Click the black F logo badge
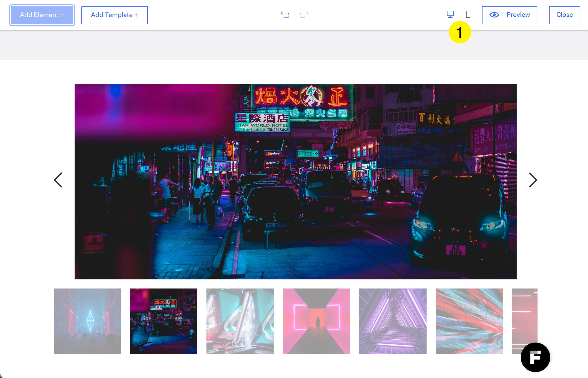 [x=535, y=357]
